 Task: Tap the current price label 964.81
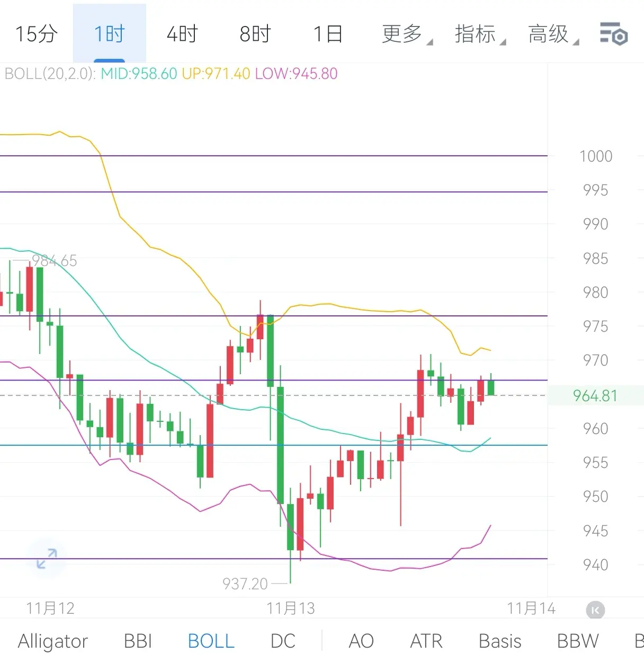[595, 396]
